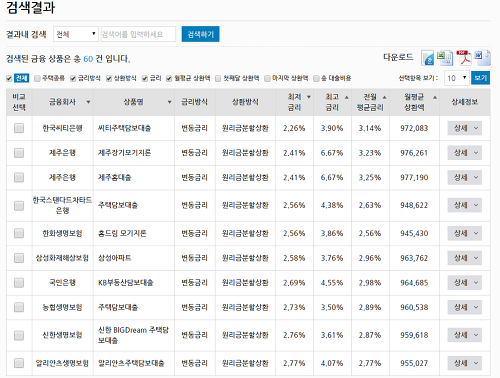Screen dimensions: 500x378
Task: Check the 첫째달 상환액 option
Action: (x=218, y=78)
